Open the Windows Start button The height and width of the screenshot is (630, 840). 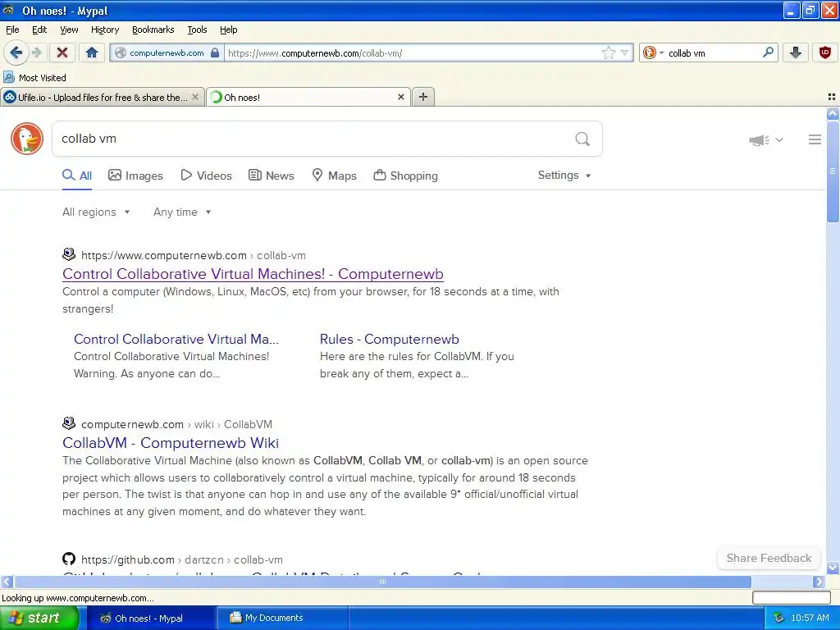pos(39,619)
